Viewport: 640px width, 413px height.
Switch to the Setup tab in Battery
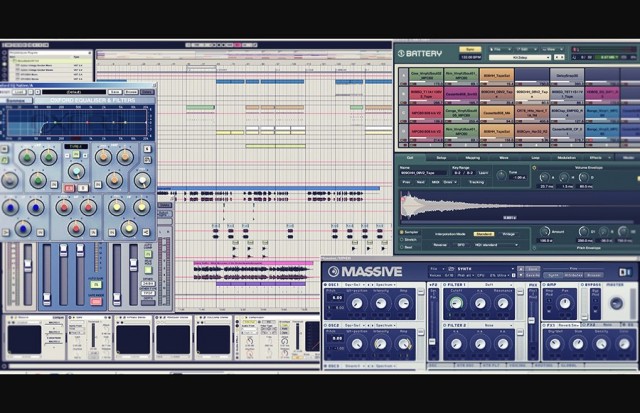[x=441, y=157]
